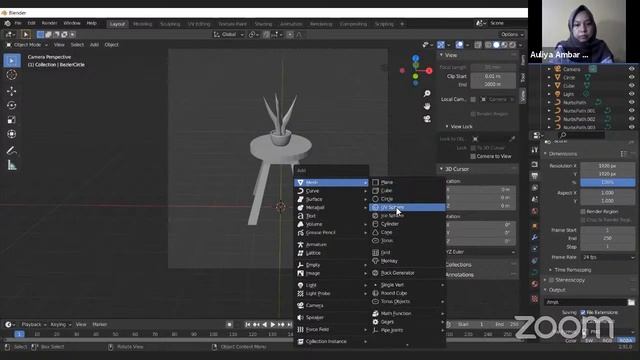Toggle visibility of Light in outliner
Image resolution: width=640 pixels, height=360 pixels.
pos(631,94)
